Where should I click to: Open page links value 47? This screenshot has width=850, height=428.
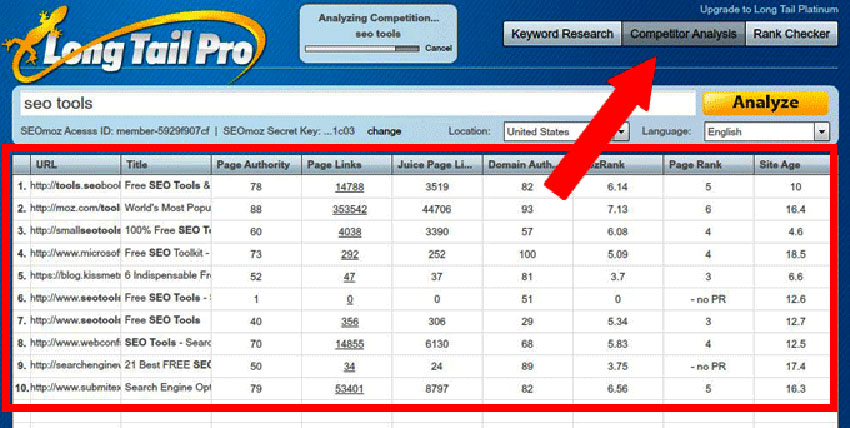[x=350, y=277]
